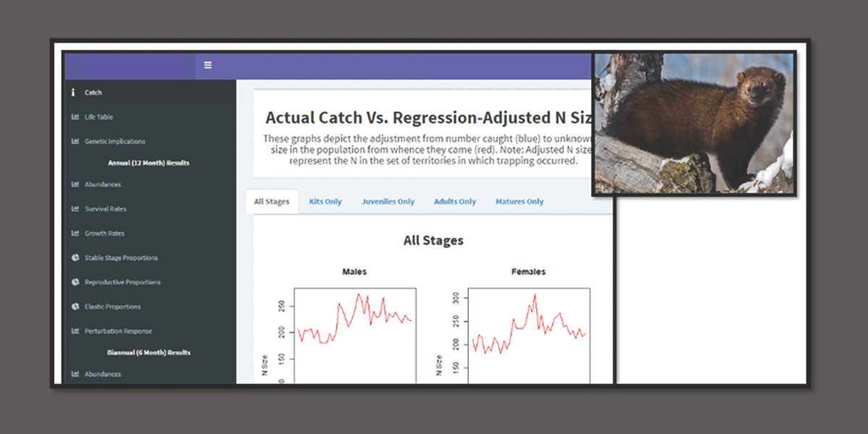Screen dimensions: 868x434
Task: Click the Perturbation Response chart icon
Action: coord(75,331)
